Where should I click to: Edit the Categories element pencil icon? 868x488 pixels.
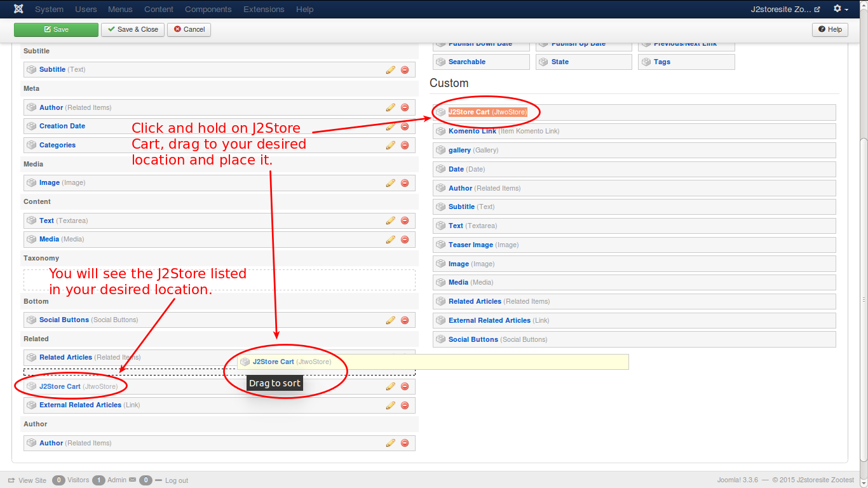tap(391, 146)
